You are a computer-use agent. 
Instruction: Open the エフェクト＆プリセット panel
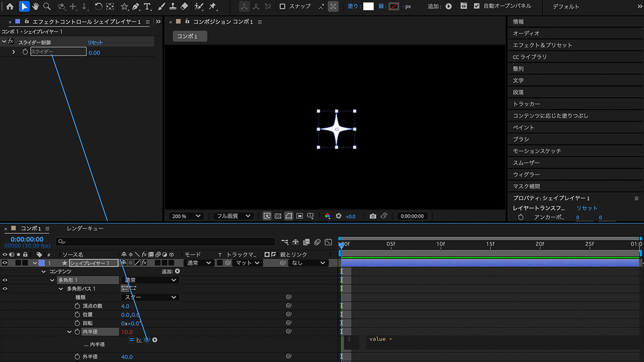(542, 45)
